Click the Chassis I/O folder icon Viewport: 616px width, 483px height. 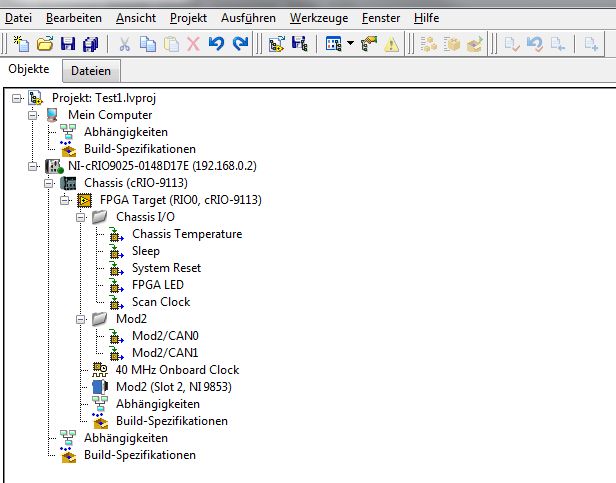click(100, 217)
